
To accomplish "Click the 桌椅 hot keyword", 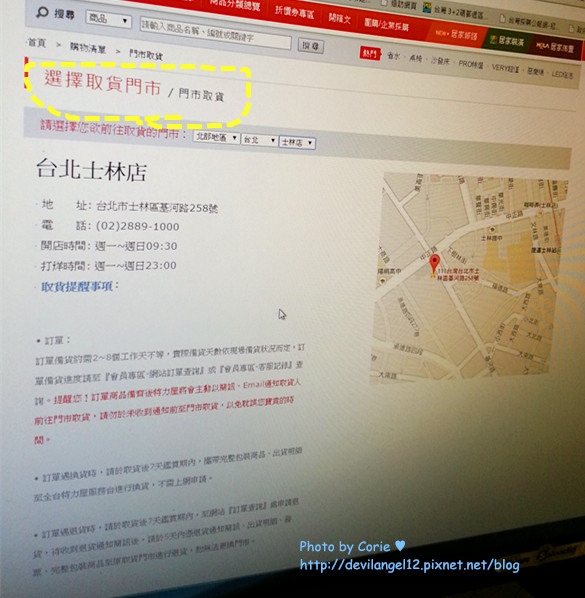I will (416, 59).
